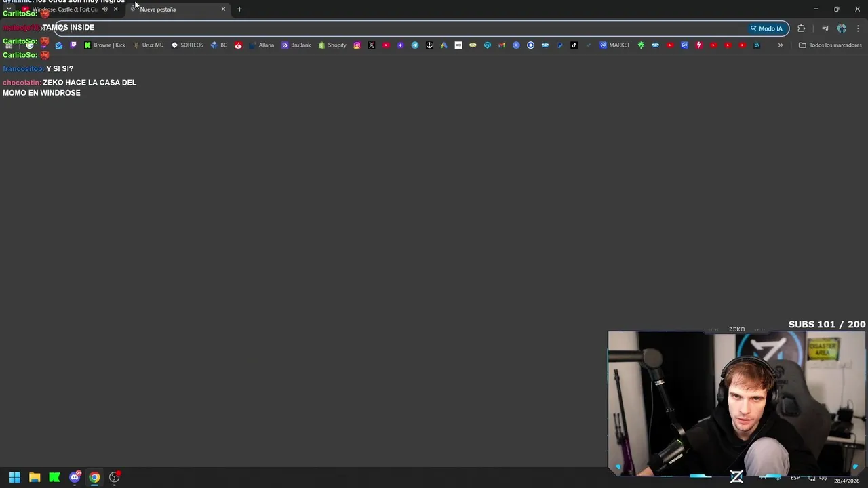Switch to the Windrose: Castle & Fort tab

[x=64, y=9]
